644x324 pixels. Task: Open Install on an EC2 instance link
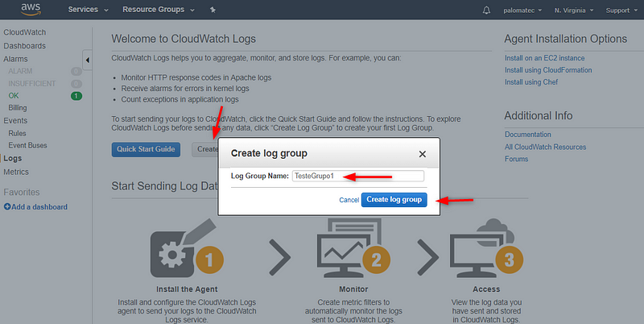pyautogui.click(x=545, y=58)
